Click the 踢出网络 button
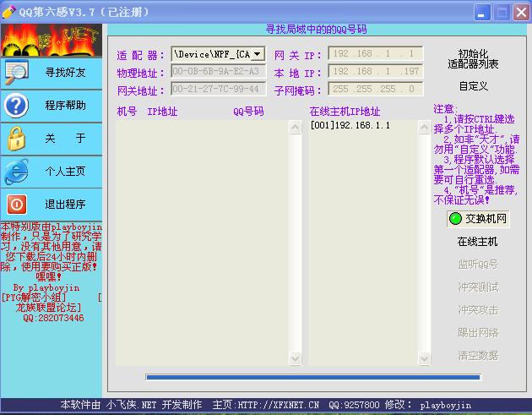 (478, 332)
